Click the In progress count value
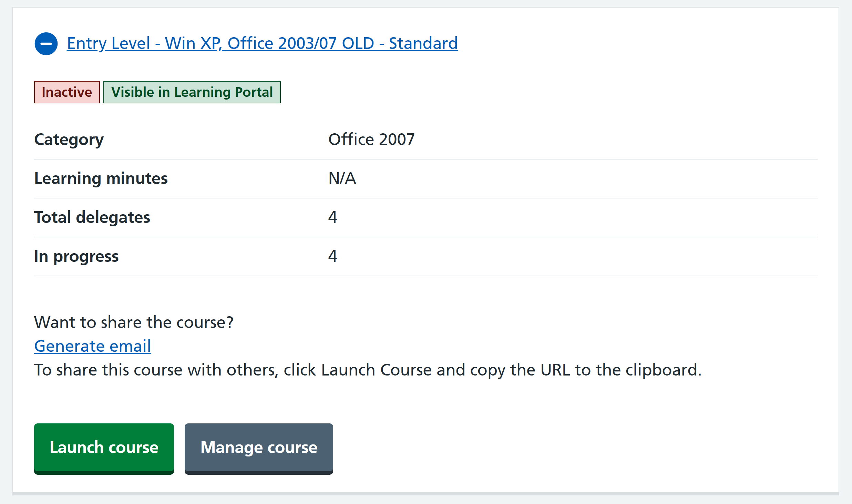Screen dimensions: 852x504 click(x=332, y=256)
